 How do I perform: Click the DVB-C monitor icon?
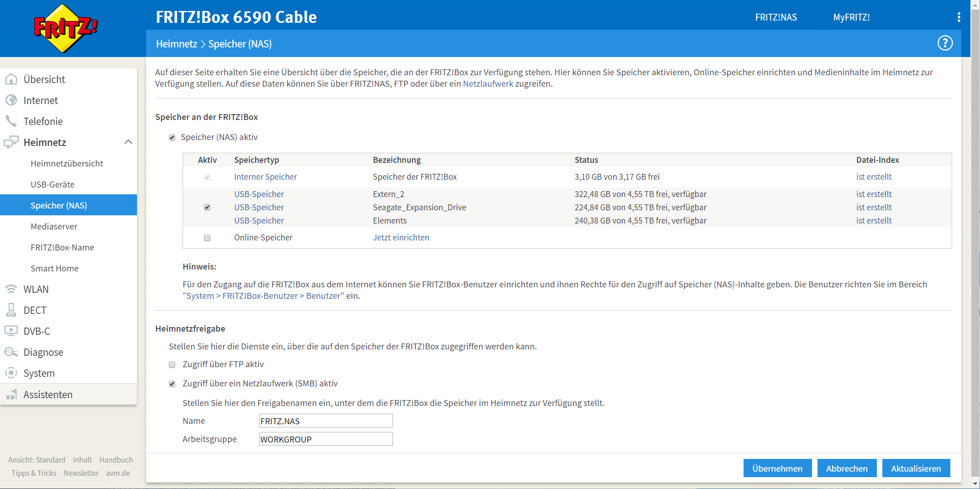(11, 331)
